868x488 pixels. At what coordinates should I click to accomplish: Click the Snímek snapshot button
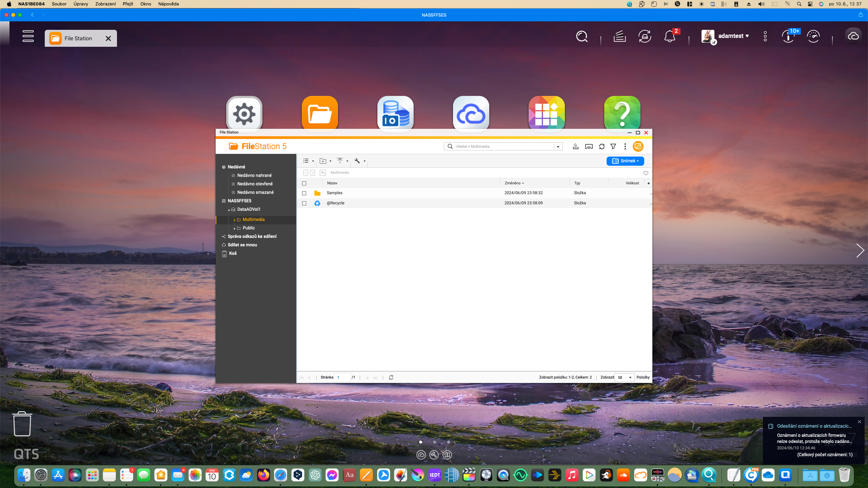pos(625,161)
